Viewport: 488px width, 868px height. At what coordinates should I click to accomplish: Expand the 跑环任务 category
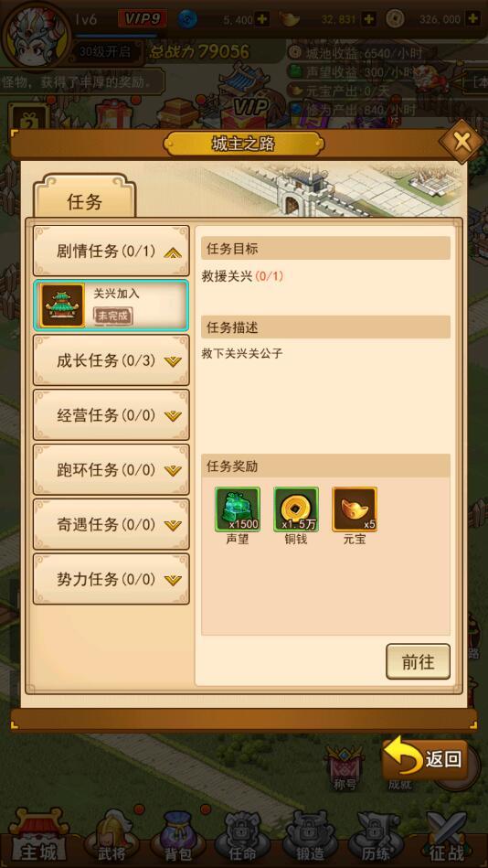111,470
